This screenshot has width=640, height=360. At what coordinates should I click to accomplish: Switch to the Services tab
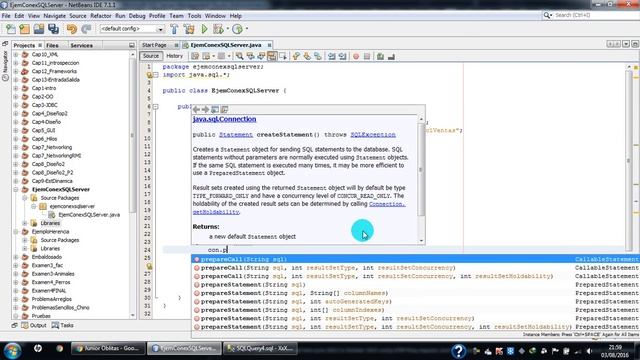pyautogui.click(x=81, y=45)
